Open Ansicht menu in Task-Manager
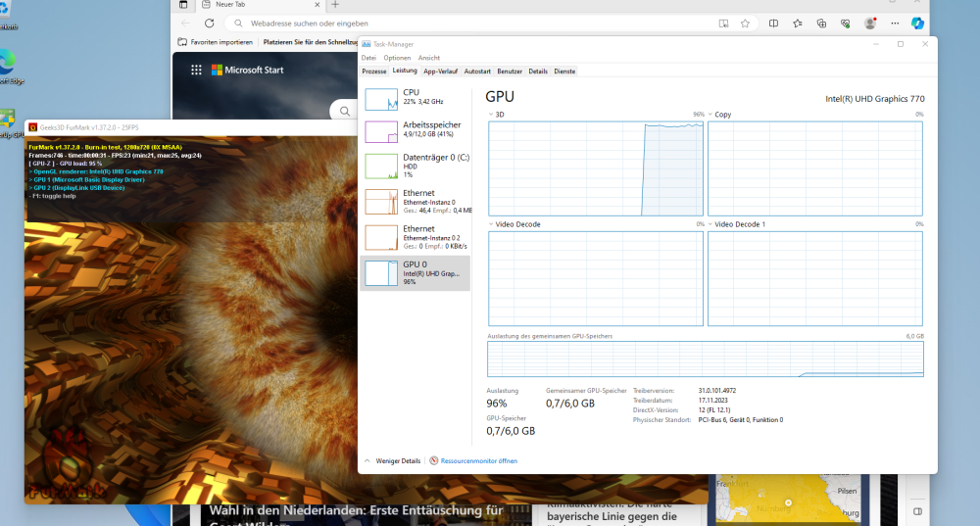The width and height of the screenshot is (980, 526). click(x=429, y=58)
